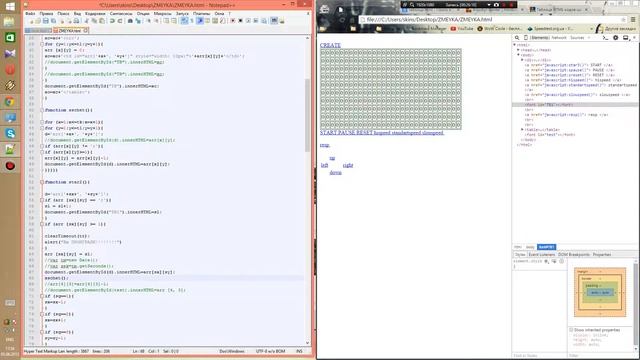The image size is (640, 360).
Task: Expand the head node in the Elements tree
Action: [518, 50]
